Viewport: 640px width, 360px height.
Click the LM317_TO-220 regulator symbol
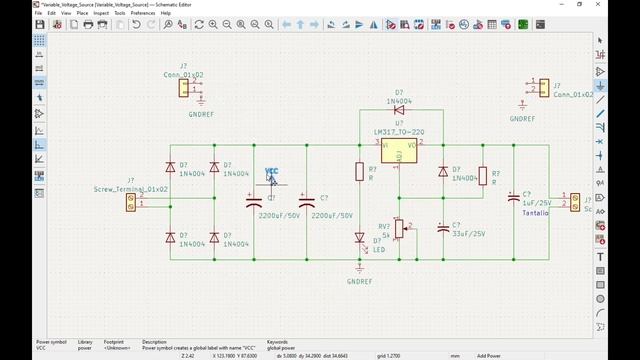(x=399, y=151)
